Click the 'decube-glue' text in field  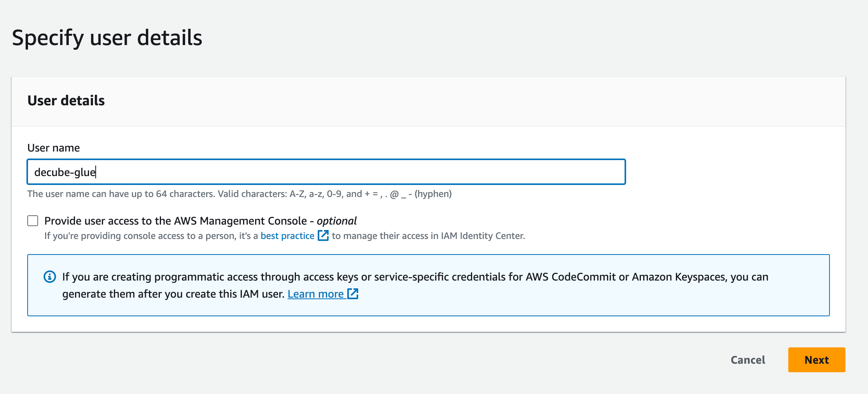click(x=65, y=172)
